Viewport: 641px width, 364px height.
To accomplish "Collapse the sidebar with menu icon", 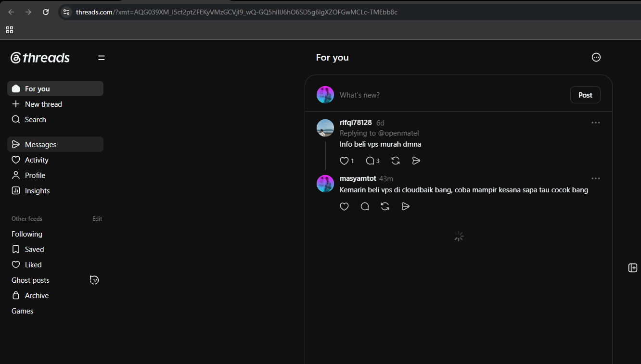I will 102,58.
